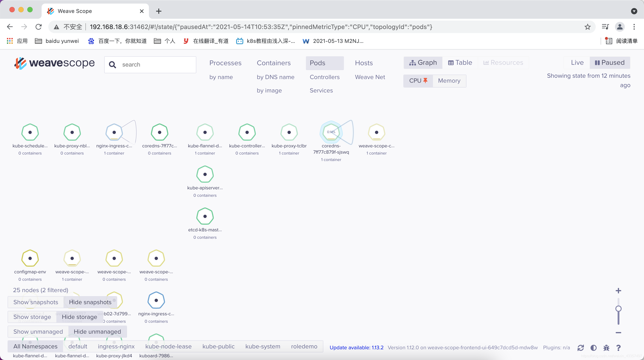Select the Pods topology
Viewport: 644px width, 360px height.
324,63
